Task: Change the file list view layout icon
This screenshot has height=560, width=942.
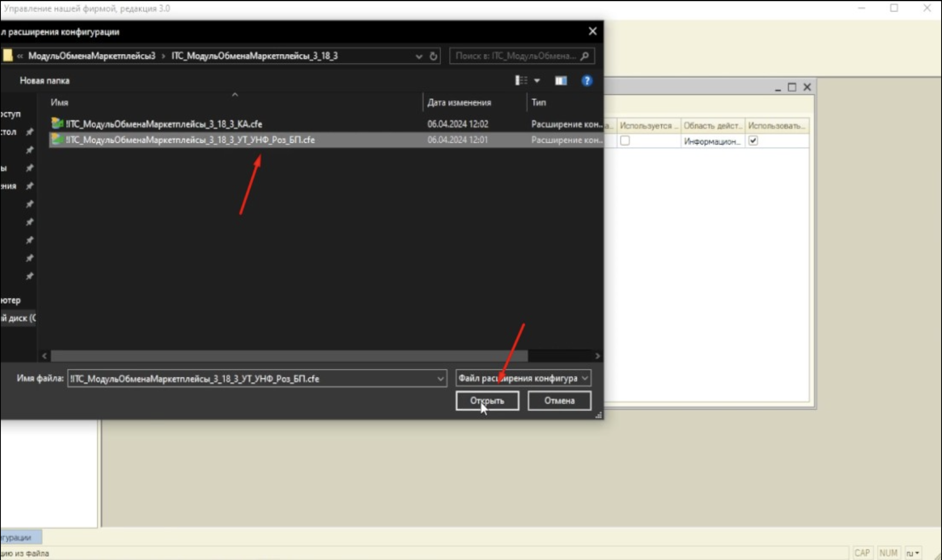Action: pos(521,81)
